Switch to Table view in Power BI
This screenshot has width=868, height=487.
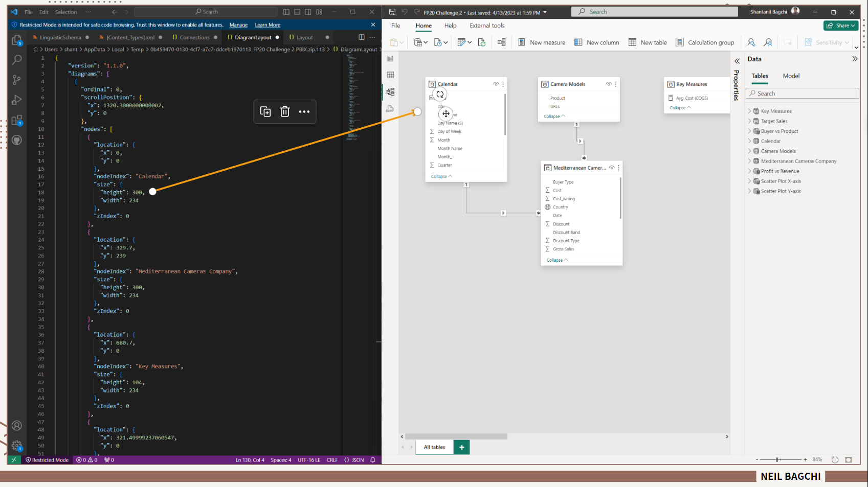click(x=390, y=75)
